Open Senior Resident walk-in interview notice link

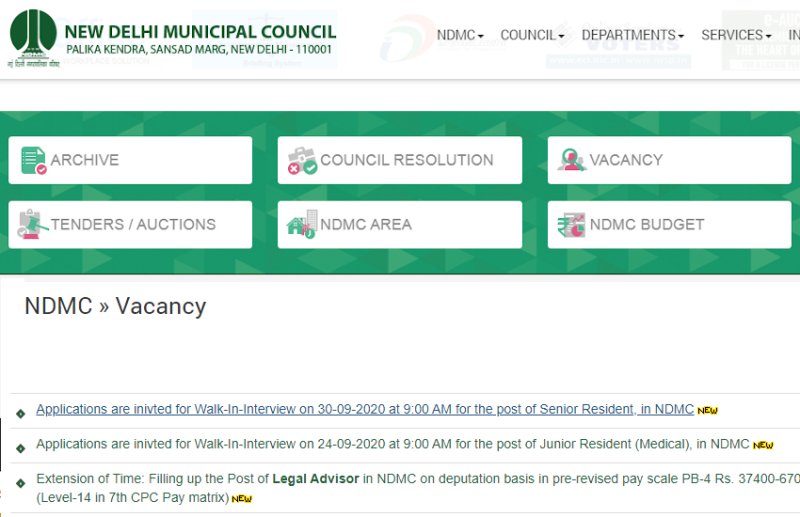365,409
